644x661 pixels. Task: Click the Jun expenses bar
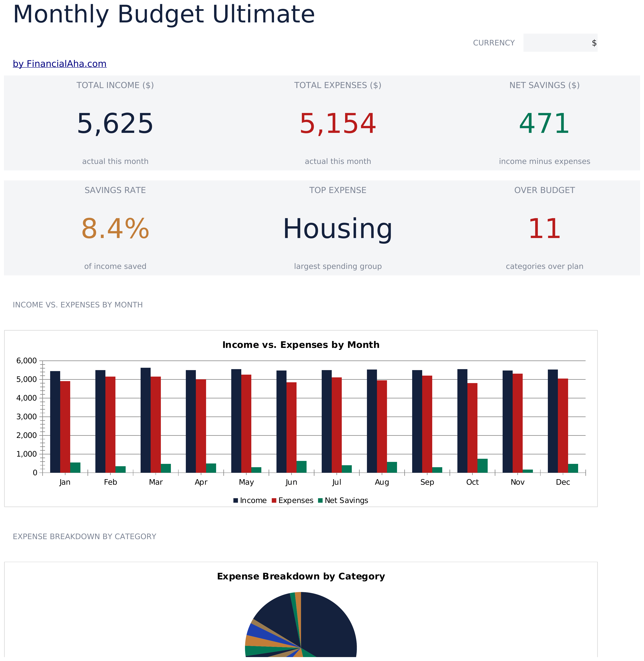coord(291,427)
